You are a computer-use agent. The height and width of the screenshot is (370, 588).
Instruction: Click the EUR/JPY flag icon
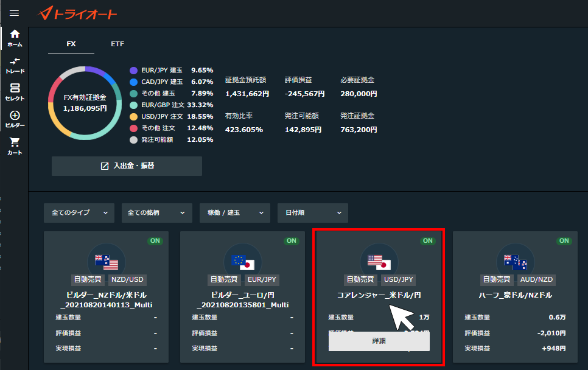point(243,262)
